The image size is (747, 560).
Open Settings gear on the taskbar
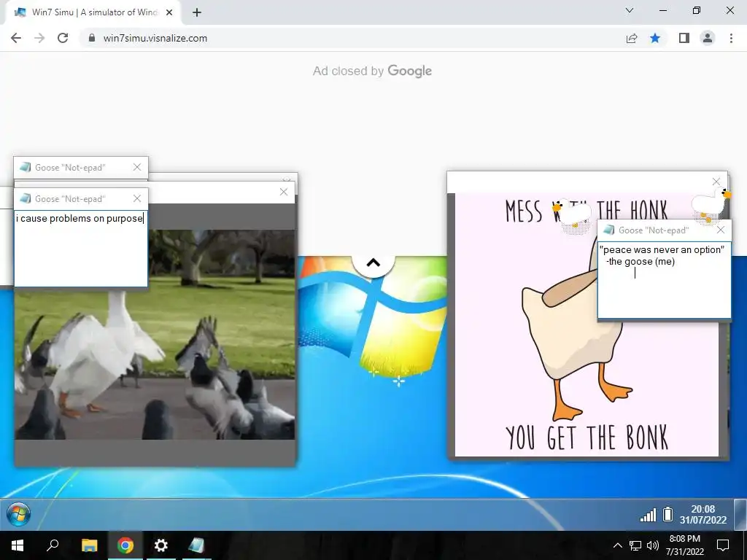click(x=161, y=545)
